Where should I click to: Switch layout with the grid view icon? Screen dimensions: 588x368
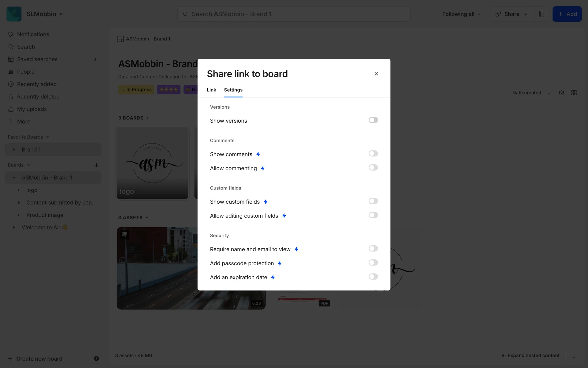[574, 93]
